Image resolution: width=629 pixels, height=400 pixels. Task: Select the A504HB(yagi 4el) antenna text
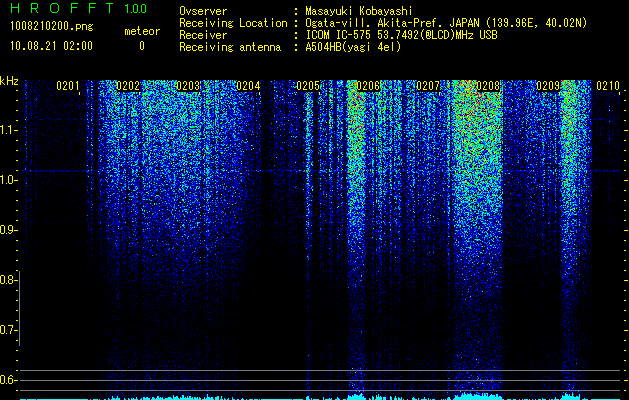coord(353,47)
